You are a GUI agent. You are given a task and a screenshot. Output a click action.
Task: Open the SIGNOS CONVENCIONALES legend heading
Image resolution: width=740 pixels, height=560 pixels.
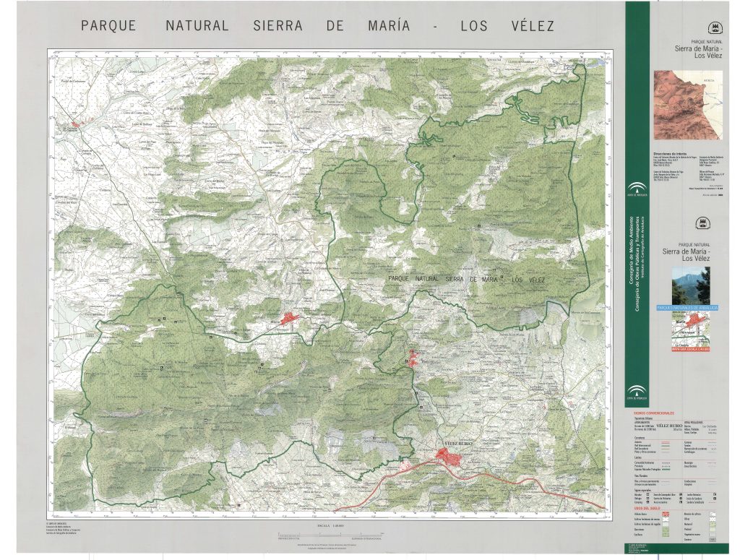[x=653, y=413]
